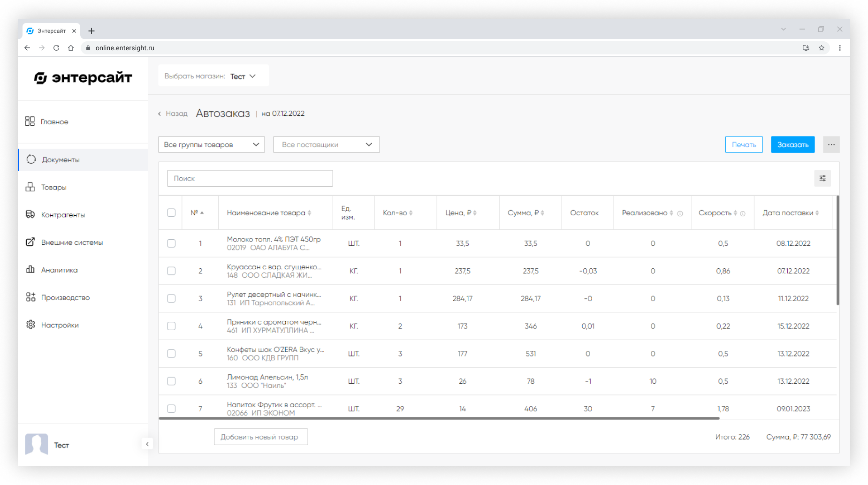Collapse the sidebar with arrow icon

pos(147,444)
